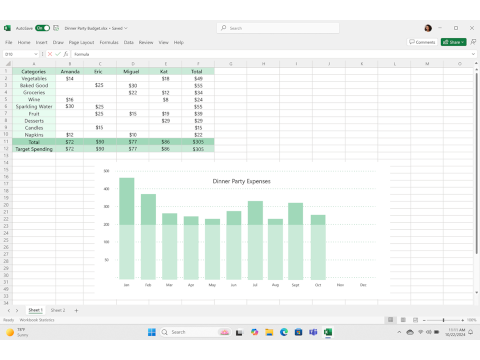
Task: Show hidden icons in the system tray
Action: 399,332
